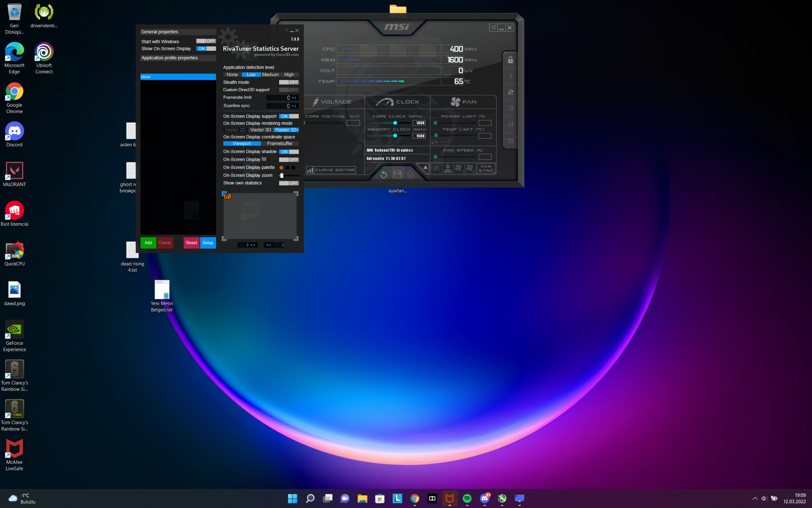Click the user-defined fan profile icon
The height and width of the screenshot is (508, 812).
448,168
